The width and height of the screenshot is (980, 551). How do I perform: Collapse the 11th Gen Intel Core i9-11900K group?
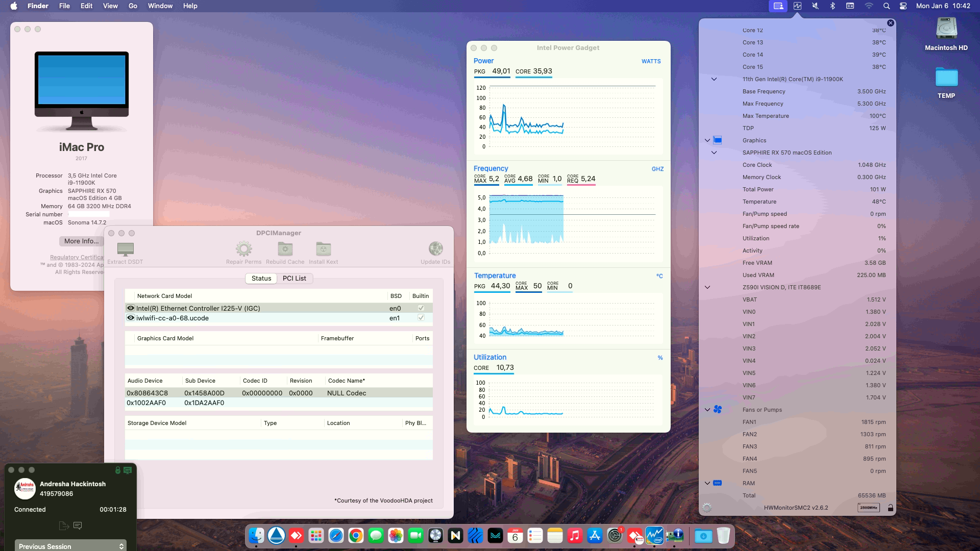pyautogui.click(x=714, y=79)
